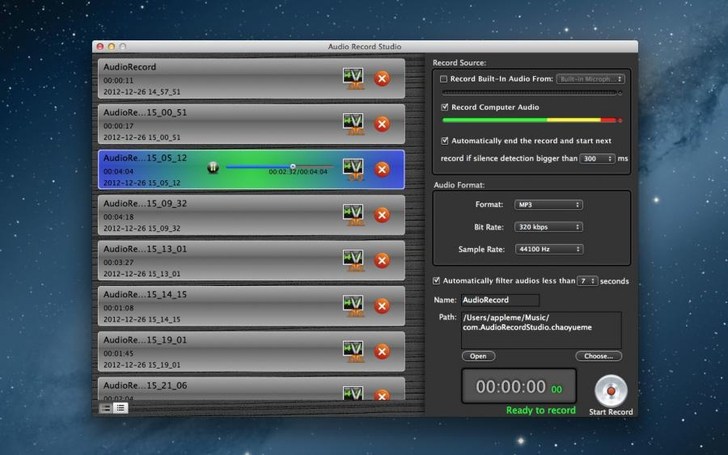Delete the AudioRe...15_09_32 recording
Screen dimensions: 728x455
click(x=381, y=214)
